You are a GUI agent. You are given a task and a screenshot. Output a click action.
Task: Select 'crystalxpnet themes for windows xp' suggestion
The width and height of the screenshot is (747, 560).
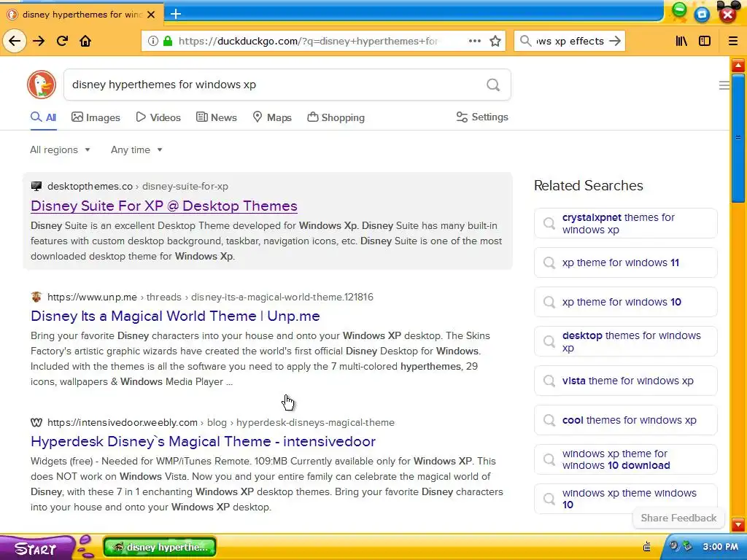625,223
